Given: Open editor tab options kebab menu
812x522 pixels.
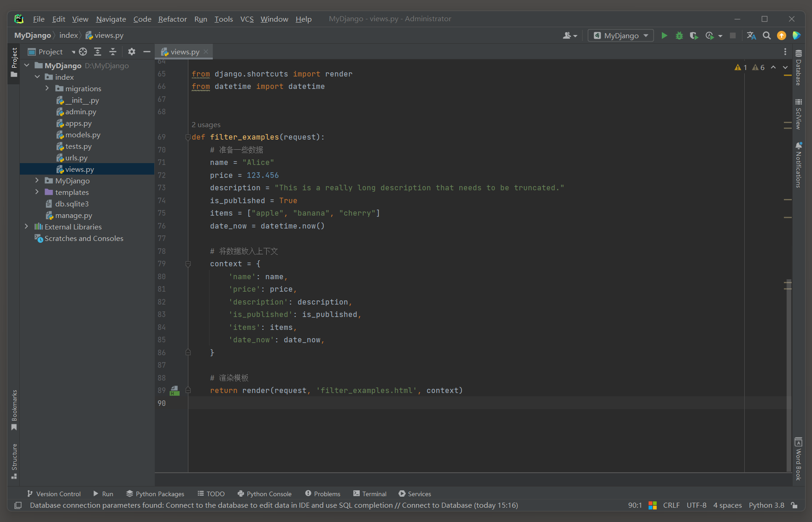Looking at the screenshot, I should (785, 52).
